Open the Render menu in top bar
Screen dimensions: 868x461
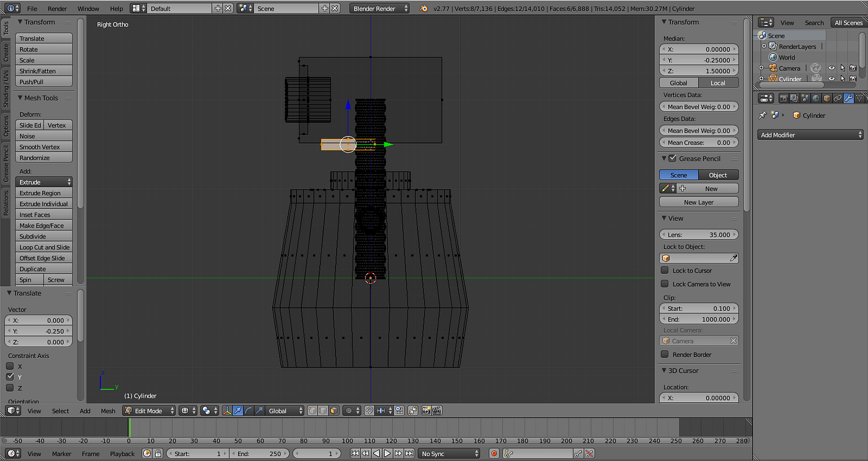point(57,9)
